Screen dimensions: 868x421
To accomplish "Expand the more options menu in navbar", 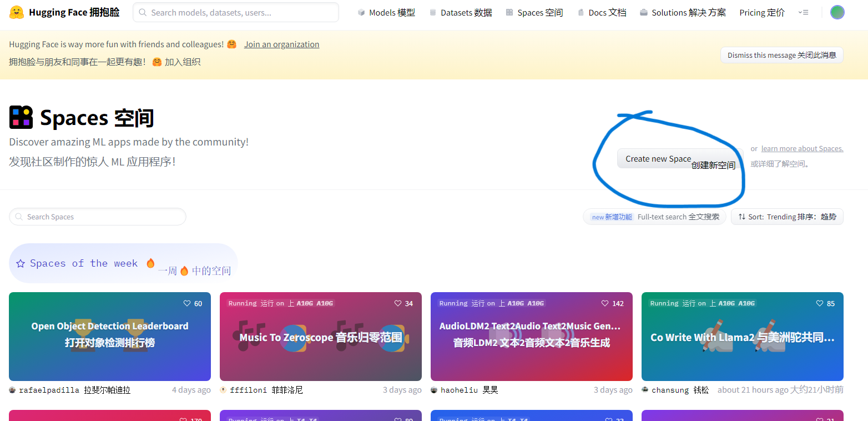I will [803, 12].
